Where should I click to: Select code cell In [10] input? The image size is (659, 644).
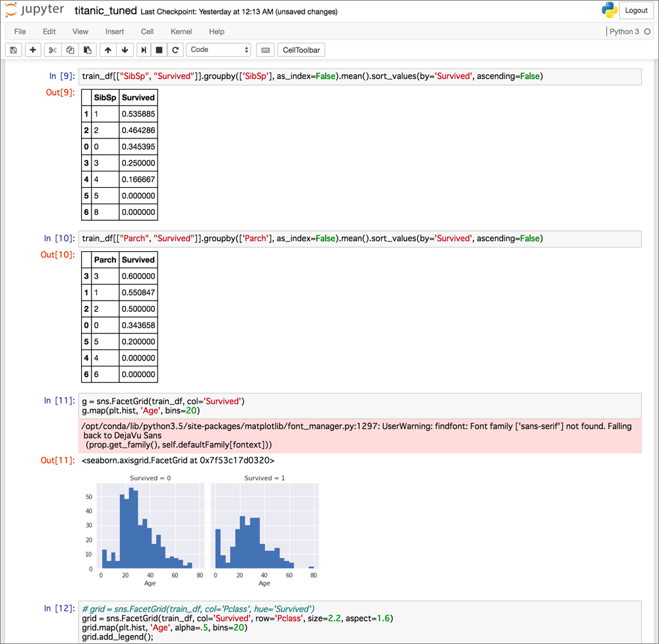360,239
